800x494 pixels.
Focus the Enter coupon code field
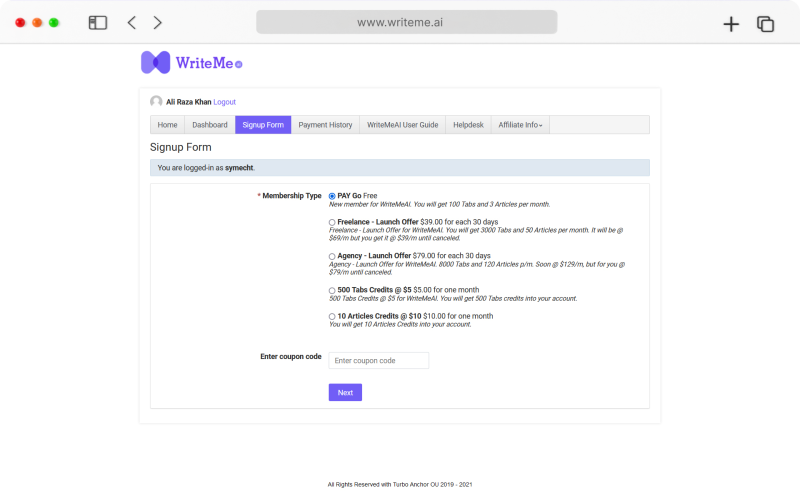379,361
